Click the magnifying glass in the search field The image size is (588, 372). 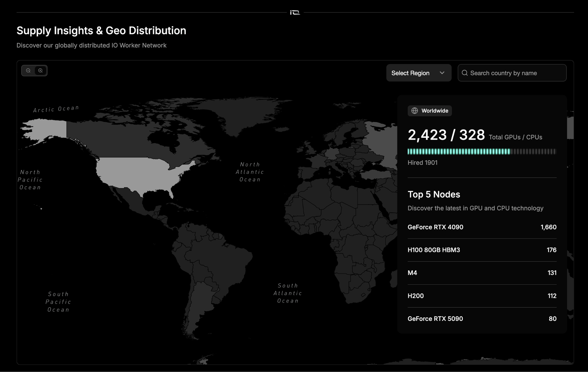[x=465, y=73]
